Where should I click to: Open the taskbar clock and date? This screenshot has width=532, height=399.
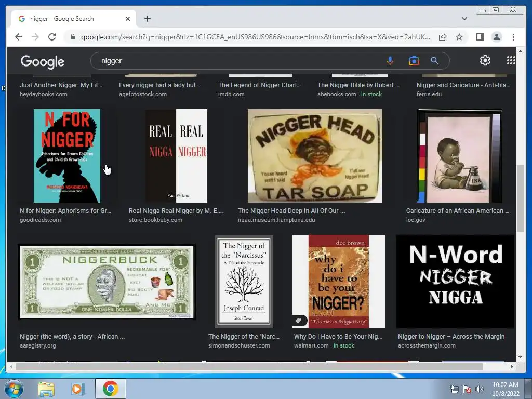pyautogui.click(x=506, y=389)
